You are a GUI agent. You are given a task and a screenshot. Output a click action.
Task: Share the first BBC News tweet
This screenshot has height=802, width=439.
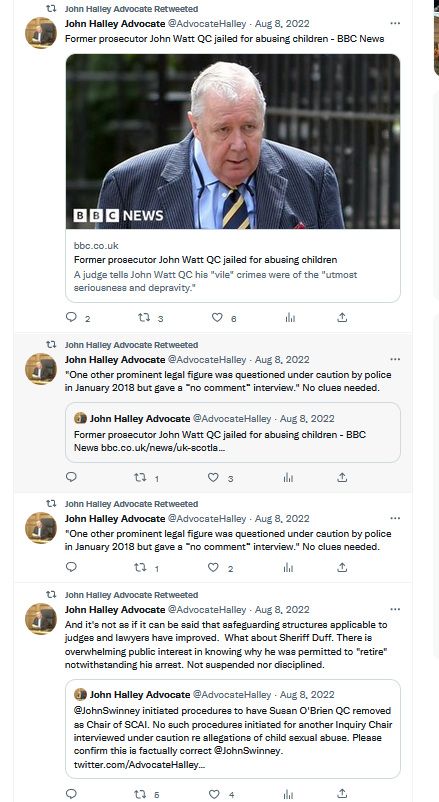pos(342,318)
